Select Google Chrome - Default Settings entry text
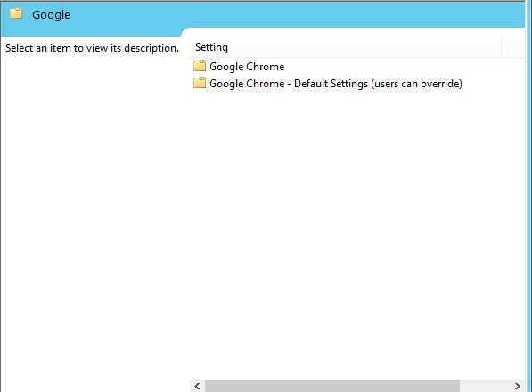Screen dimensions: 532x392 click(336, 84)
